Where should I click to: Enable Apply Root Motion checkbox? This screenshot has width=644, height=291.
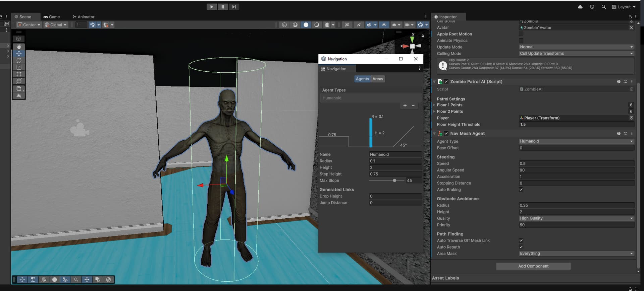521,34
